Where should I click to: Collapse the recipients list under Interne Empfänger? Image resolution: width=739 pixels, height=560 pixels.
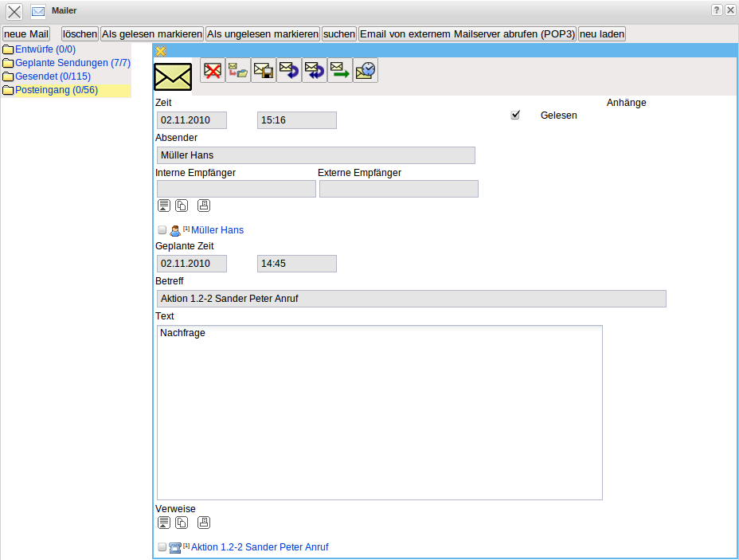164,206
